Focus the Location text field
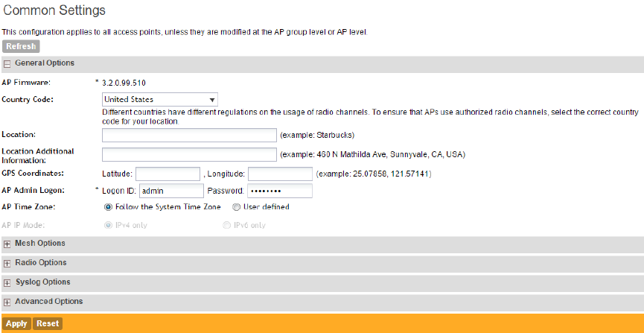The image size is (644, 333). [189, 135]
